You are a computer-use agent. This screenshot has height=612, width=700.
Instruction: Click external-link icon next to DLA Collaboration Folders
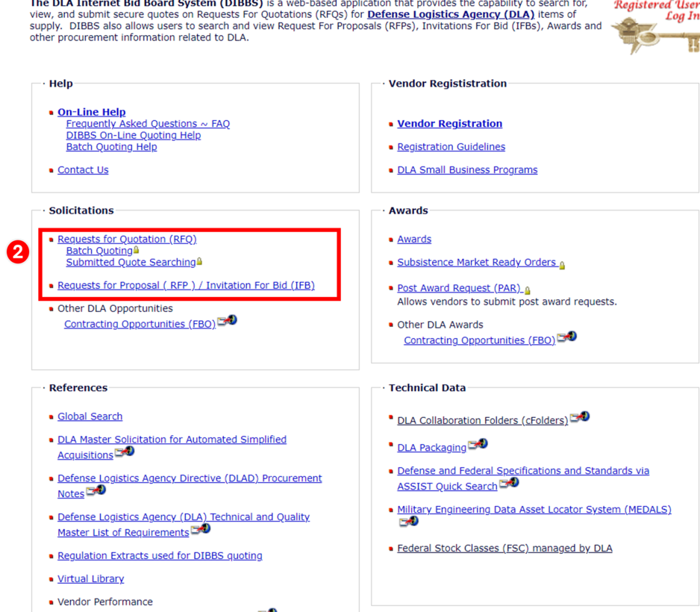click(x=580, y=418)
